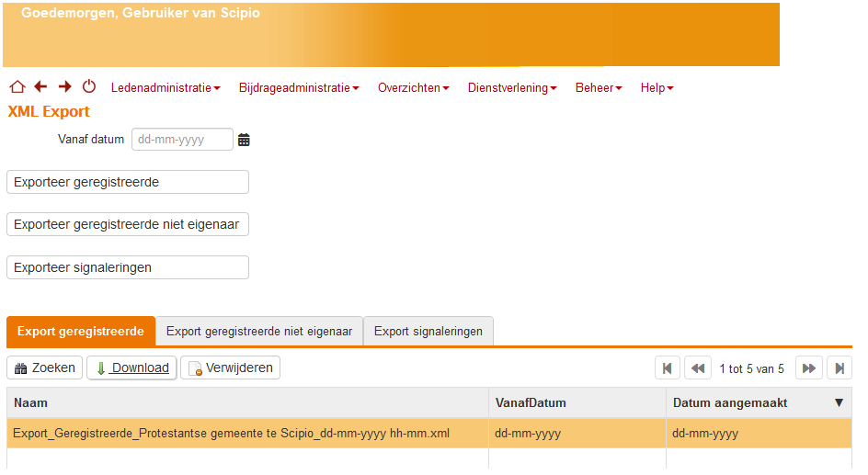Sort by Datum aangemaakt column arrow
Screen dimensions: 868x475
[x=839, y=403]
